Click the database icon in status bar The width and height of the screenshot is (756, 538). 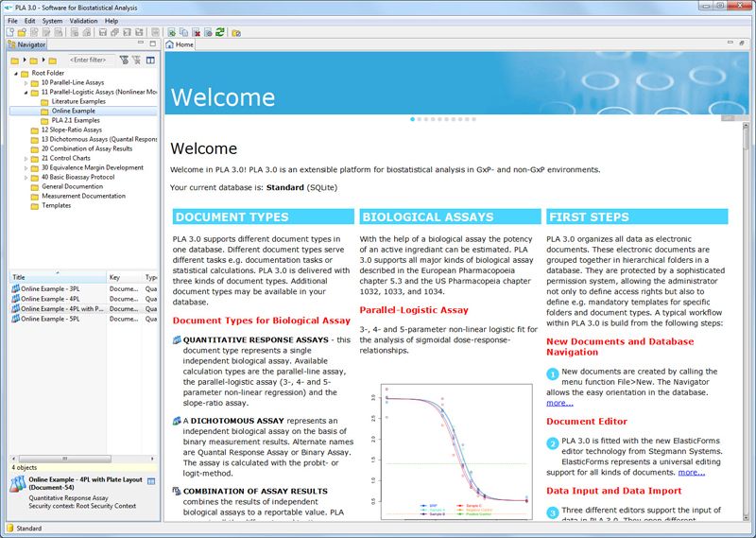10,529
